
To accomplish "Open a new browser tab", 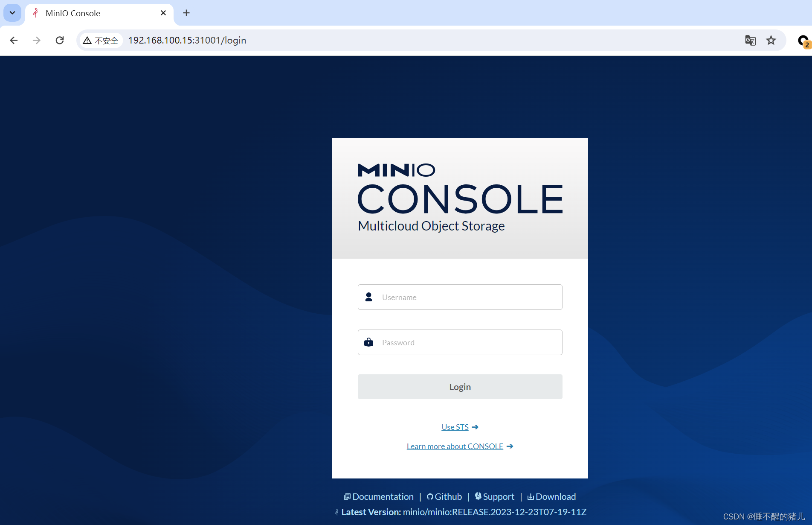I will [x=186, y=13].
